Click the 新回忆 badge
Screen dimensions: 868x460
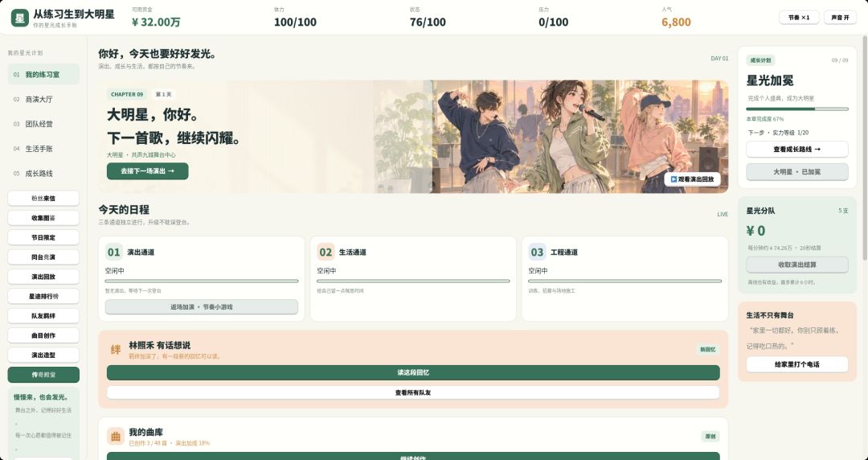[x=707, y=350]
